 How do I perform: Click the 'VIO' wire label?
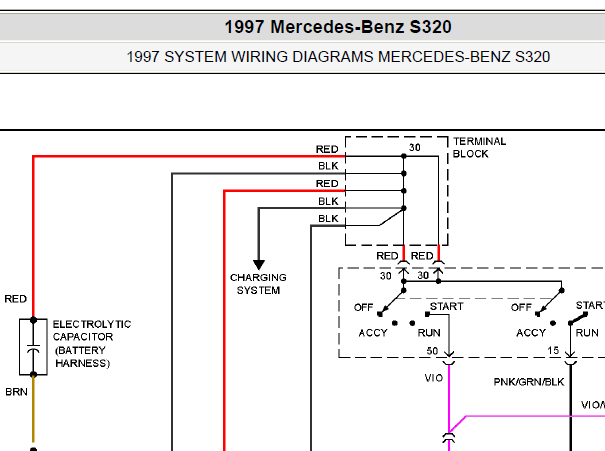434,378
